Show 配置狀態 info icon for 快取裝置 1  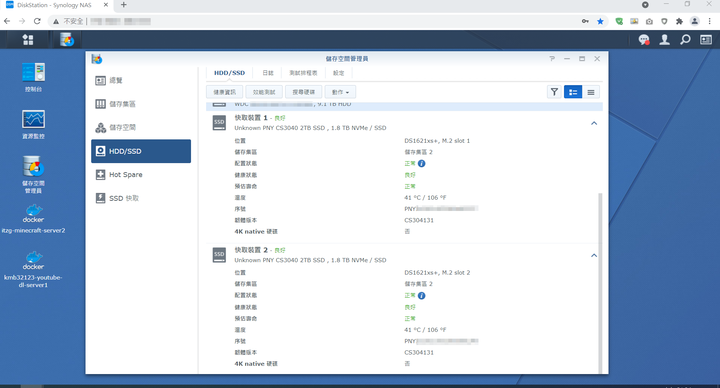422,163
